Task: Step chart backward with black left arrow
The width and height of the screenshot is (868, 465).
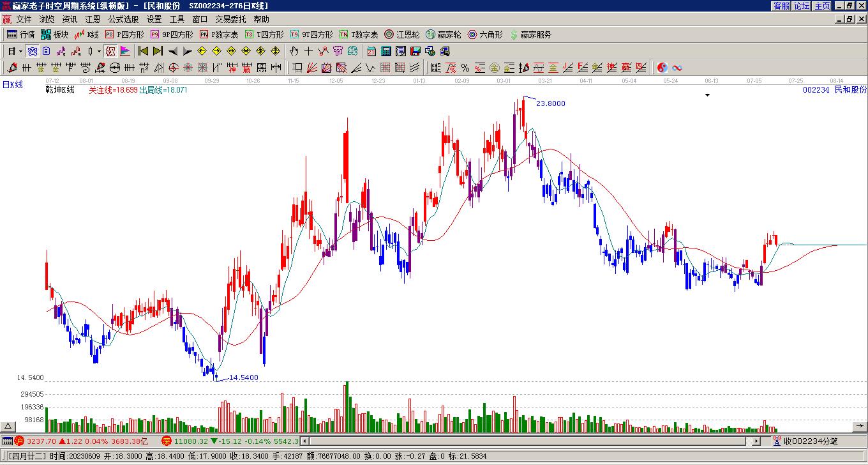Action: [x=172, y=51]
